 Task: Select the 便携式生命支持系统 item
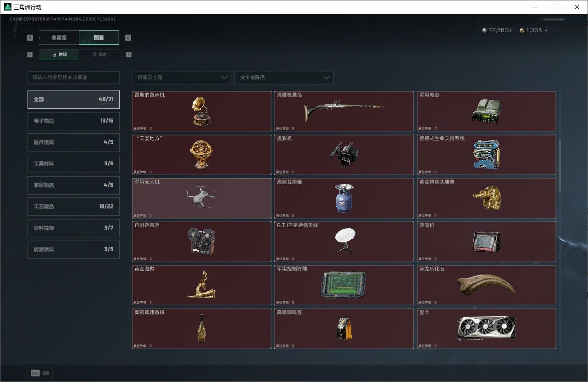point(487,155)
